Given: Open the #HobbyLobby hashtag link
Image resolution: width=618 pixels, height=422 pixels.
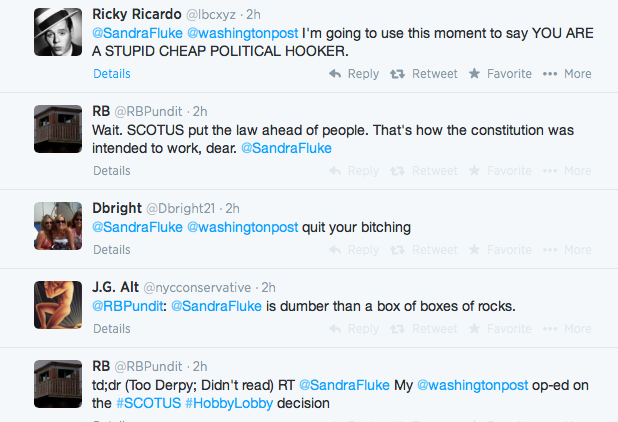Looking at the screenshot, I should tap(229, 403).
